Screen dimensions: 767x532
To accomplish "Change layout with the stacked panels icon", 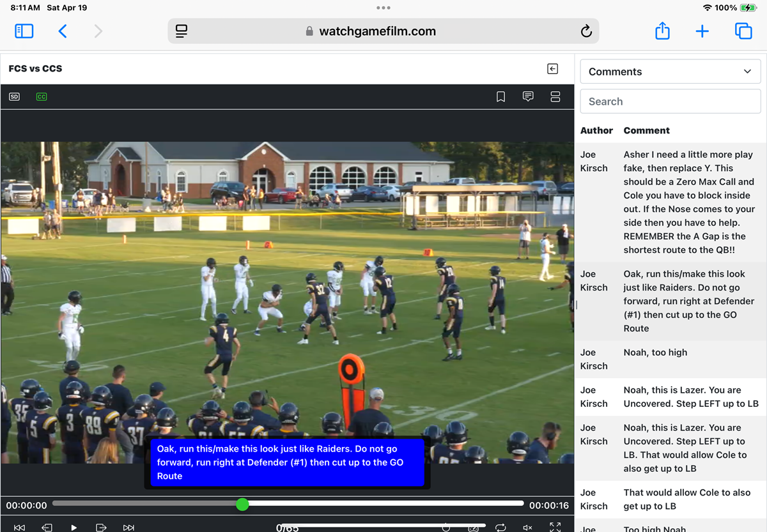I will (555, 96).
